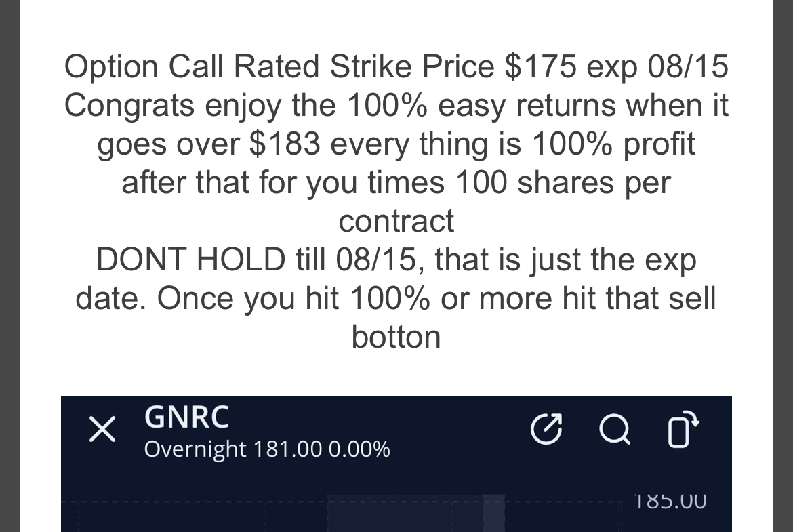Close the GNRC chart with the X icon
This screenshot has height=532, width=793.
(x=102, y=430)
